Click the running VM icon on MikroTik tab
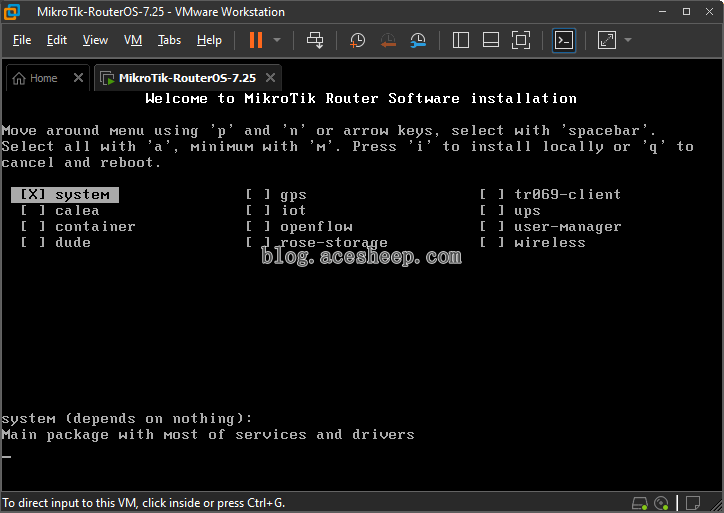The image size is (724, 513). [107, 78]
